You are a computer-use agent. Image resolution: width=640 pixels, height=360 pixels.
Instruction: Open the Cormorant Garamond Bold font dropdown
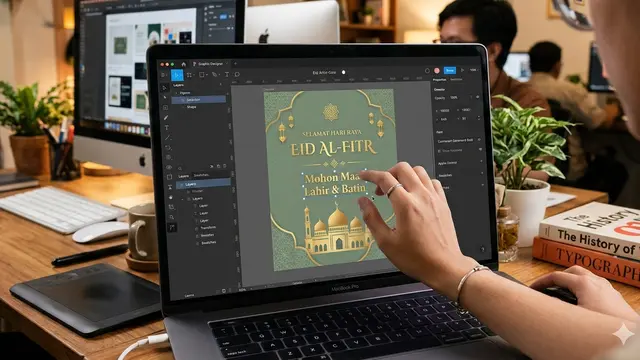456,140
